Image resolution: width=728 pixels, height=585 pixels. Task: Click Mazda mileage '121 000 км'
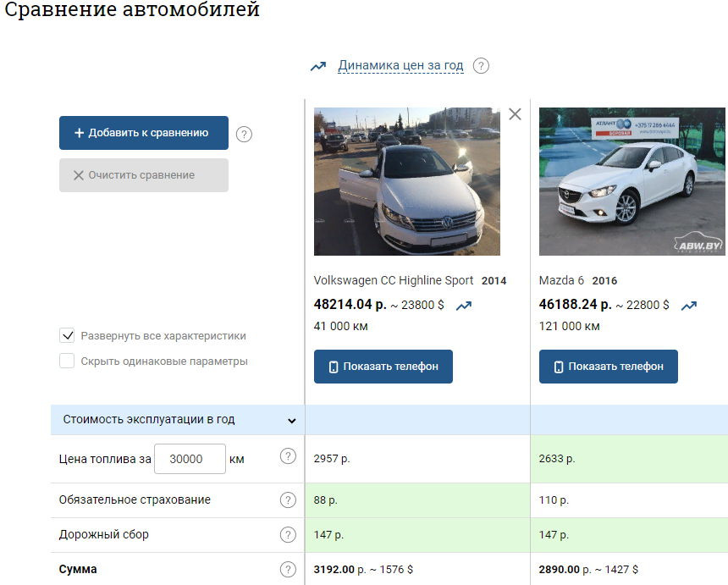pos(569,327)
